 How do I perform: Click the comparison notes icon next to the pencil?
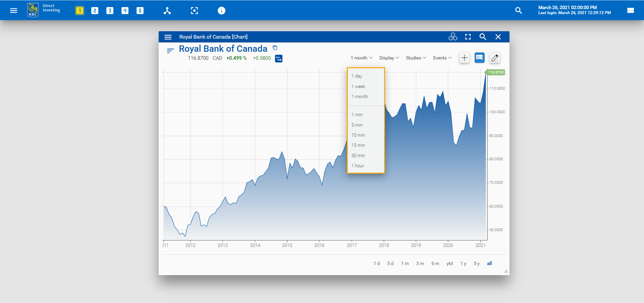[x=479, y=58]
